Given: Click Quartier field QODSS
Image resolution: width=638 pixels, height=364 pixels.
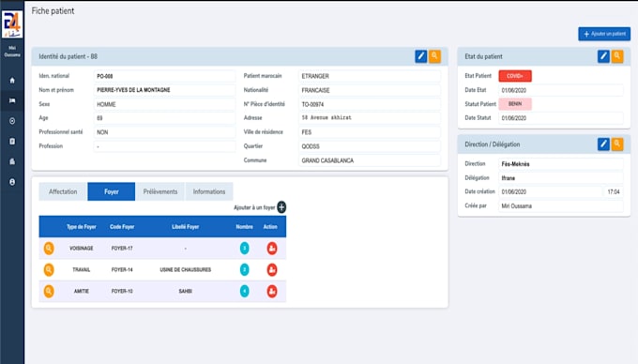Looking at the screenshot, I should pos(370,146).
